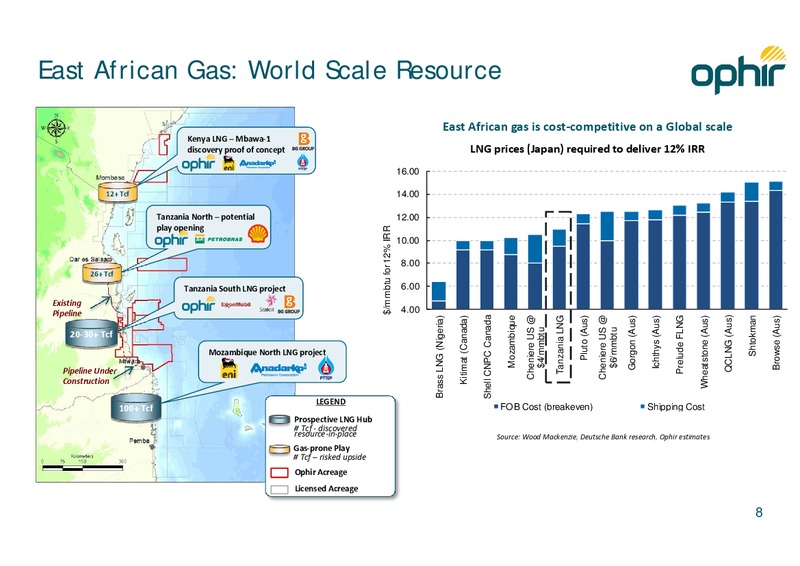
Task: Click the '4.00' y-axis value
Action: point(411,309)
